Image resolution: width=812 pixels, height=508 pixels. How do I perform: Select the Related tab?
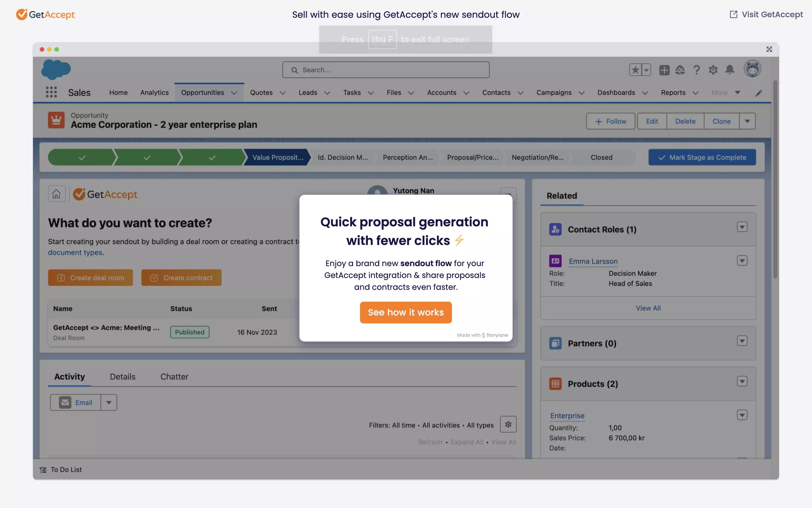coord(562,196)
